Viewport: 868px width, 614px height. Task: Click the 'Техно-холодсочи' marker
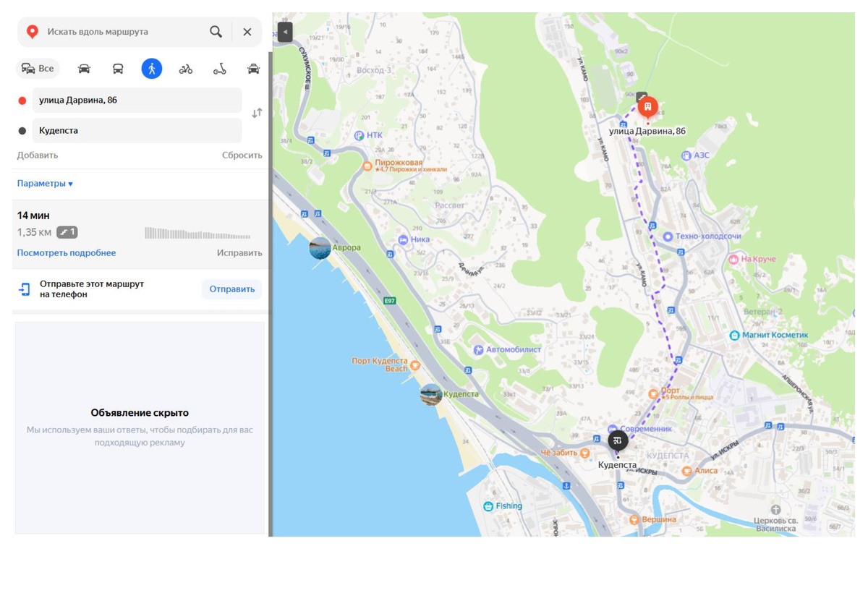(668, 236)
